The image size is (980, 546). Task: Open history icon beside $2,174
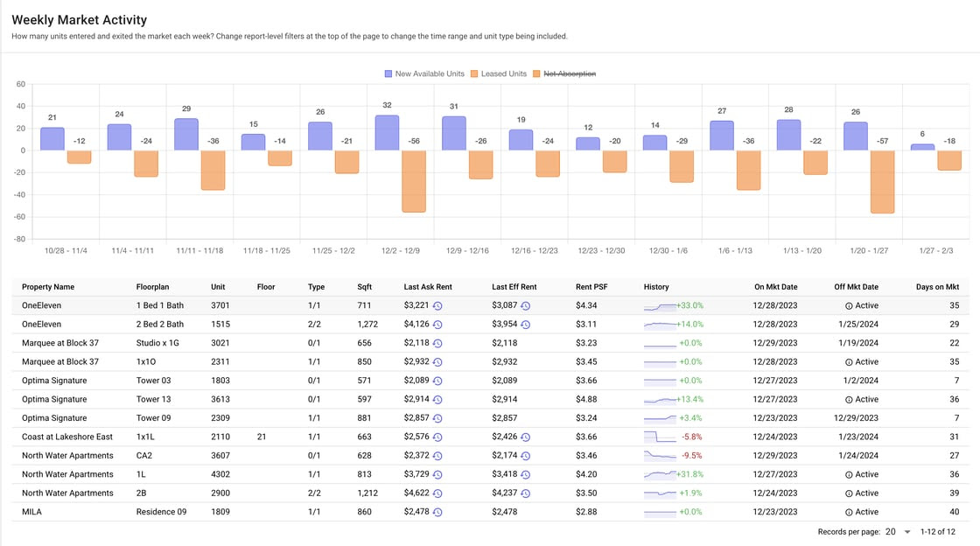point(526,456)
